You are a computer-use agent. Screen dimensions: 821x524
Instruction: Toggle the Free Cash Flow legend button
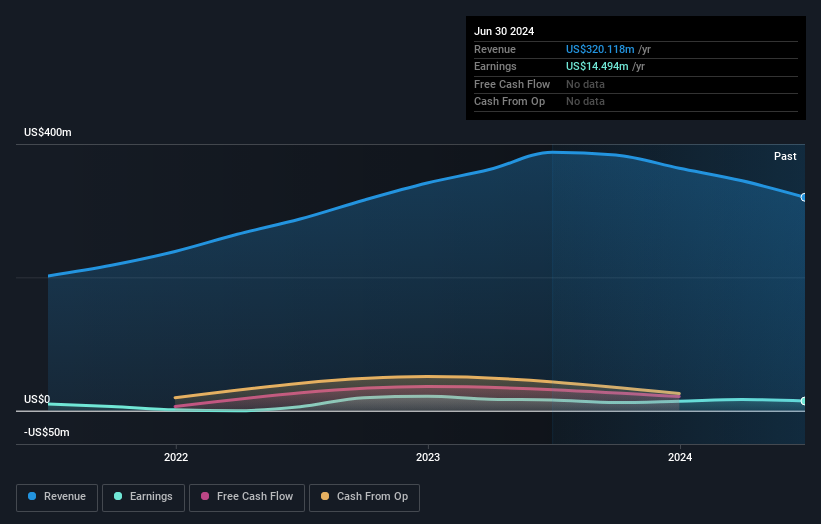pos(247,497)
